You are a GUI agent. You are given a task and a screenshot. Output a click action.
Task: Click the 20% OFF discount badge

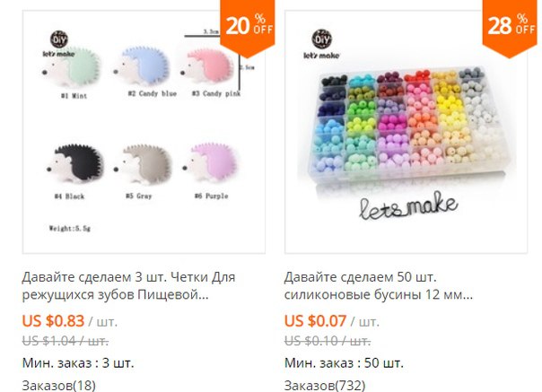tap(248, 28)
